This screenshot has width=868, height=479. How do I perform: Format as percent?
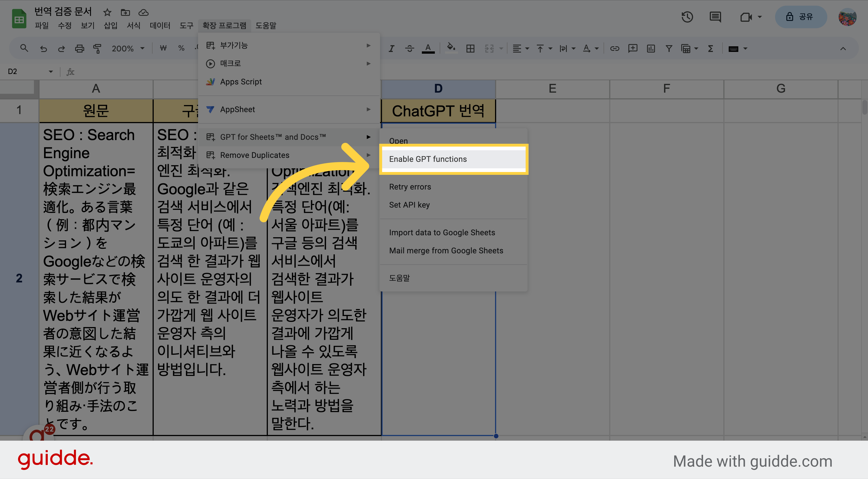(181, 49)
